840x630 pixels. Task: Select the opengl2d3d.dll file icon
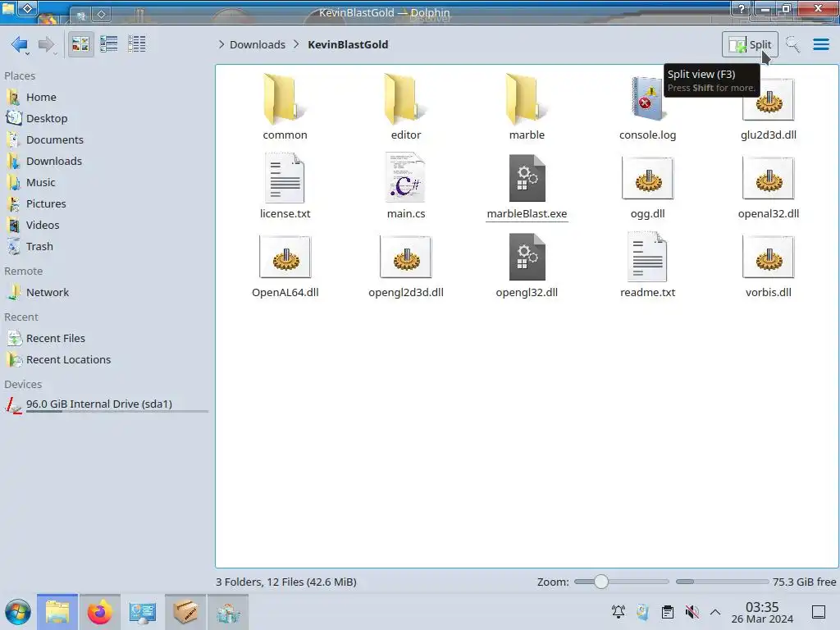pyautogui.click(x=406, y=257)
